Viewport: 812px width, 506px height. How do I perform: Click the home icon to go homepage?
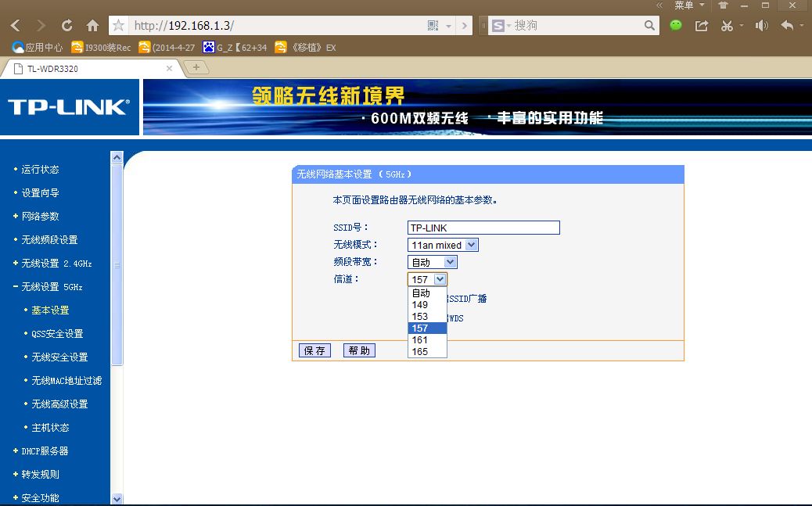click(x=92, y=25)
